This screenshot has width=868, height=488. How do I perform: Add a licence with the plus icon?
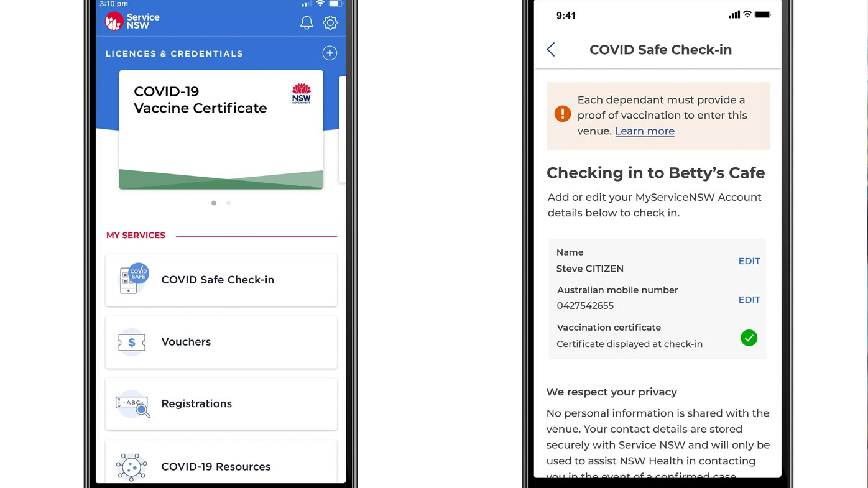click(330, 53)
